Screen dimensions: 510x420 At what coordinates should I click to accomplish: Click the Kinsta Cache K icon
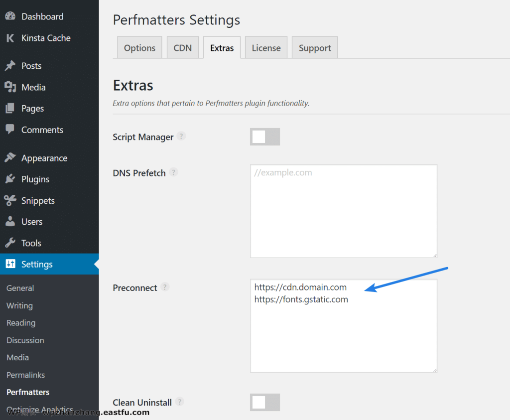(10, 38)
